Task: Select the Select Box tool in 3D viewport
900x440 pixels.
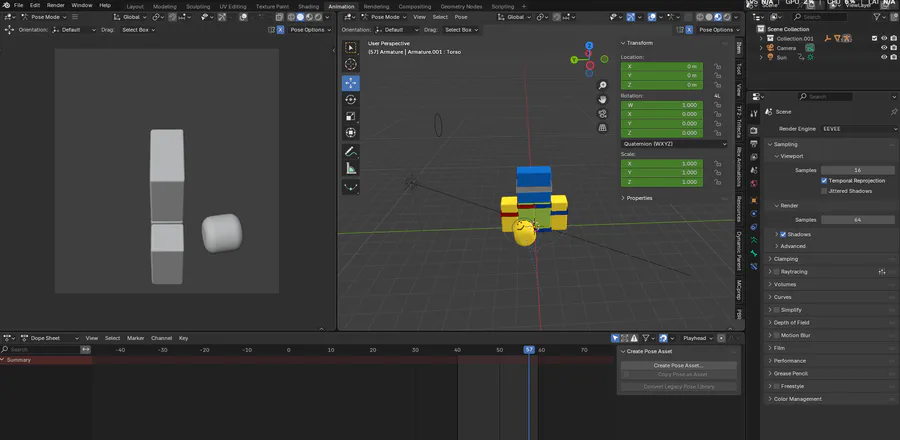Action: (x=351, y=48)
